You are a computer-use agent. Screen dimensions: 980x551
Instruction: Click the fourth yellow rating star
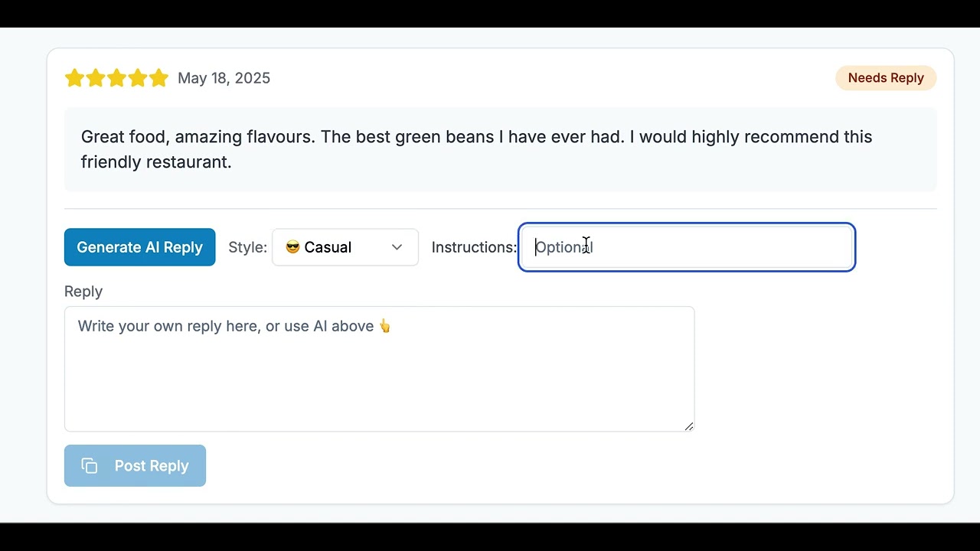(138, 78)
